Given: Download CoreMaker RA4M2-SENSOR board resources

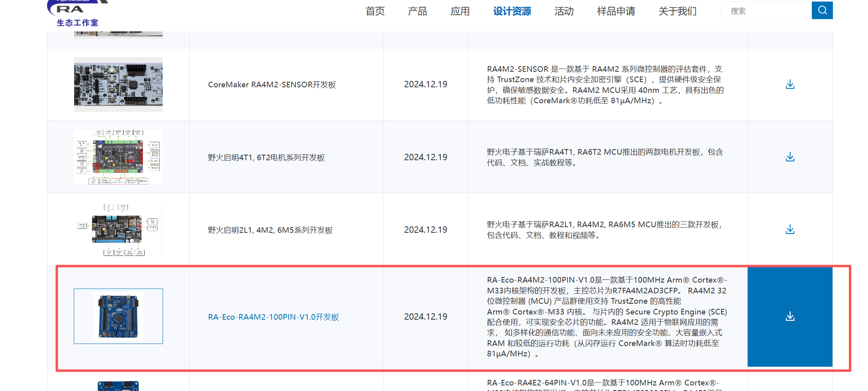Looking at the screenshot, I should pos(790,84).
